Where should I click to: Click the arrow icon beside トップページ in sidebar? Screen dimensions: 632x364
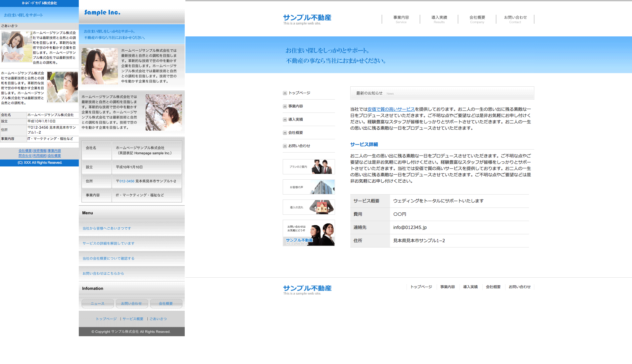285,93
